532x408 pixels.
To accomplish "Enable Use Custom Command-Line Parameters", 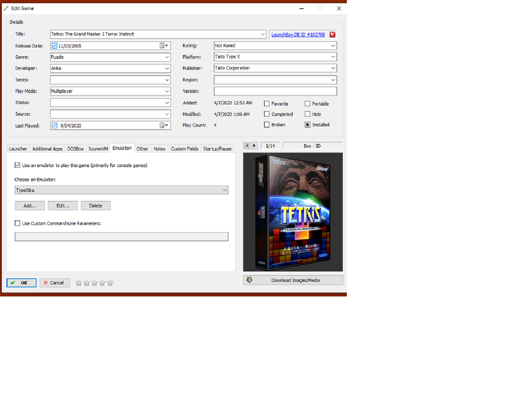I will point(17,224).
